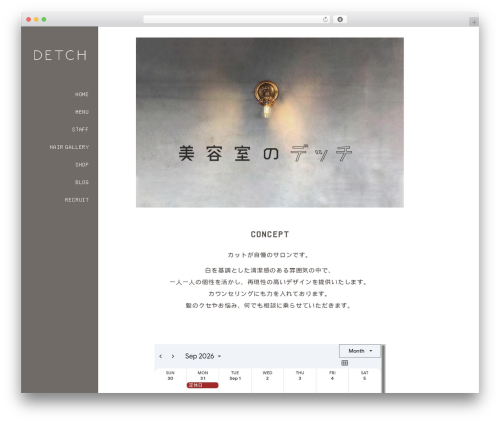
Task: Select the Sat 5 calendar day
Action: coord(365,380)
